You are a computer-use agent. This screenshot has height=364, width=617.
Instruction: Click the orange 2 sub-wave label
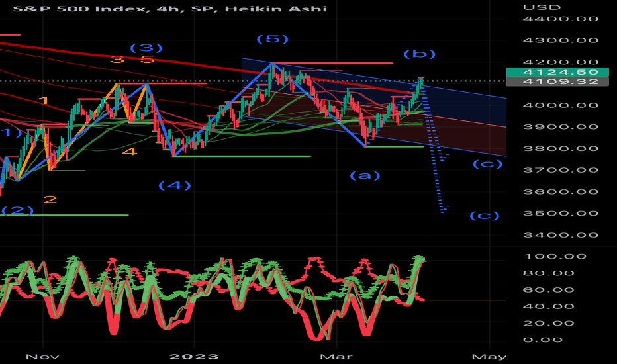pyautogui.click(x=50, y=199)
